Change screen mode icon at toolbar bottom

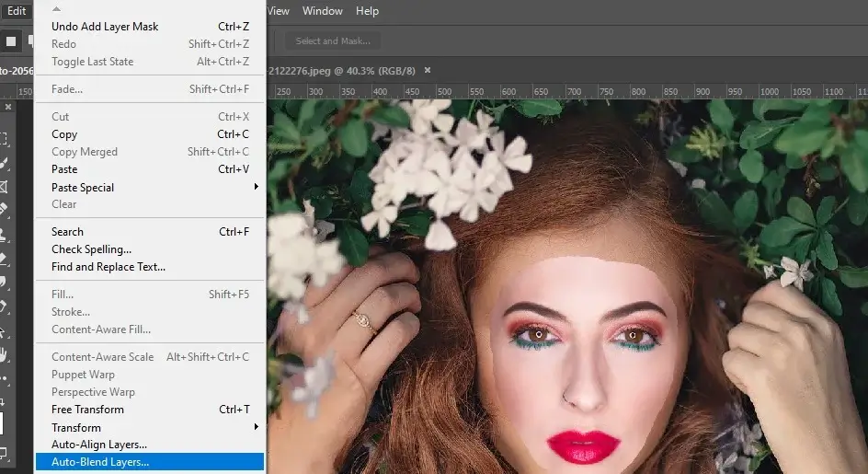tap(4, 453)
